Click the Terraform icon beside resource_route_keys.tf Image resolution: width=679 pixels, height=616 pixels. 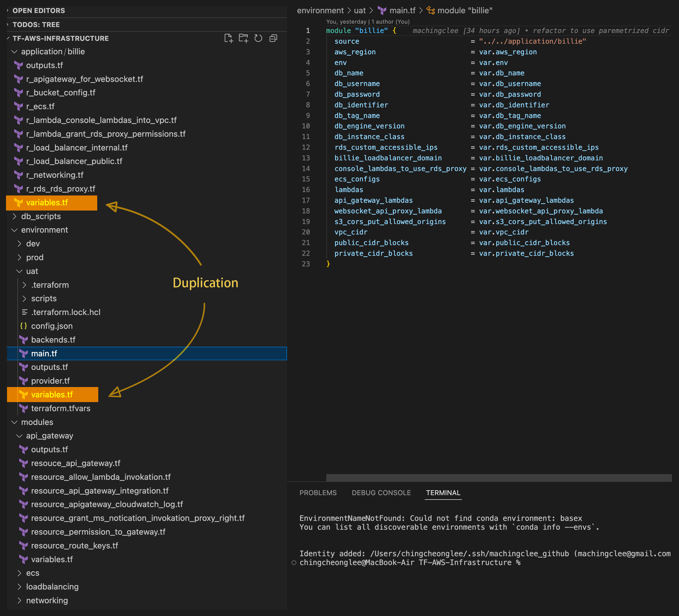[24, 546]
